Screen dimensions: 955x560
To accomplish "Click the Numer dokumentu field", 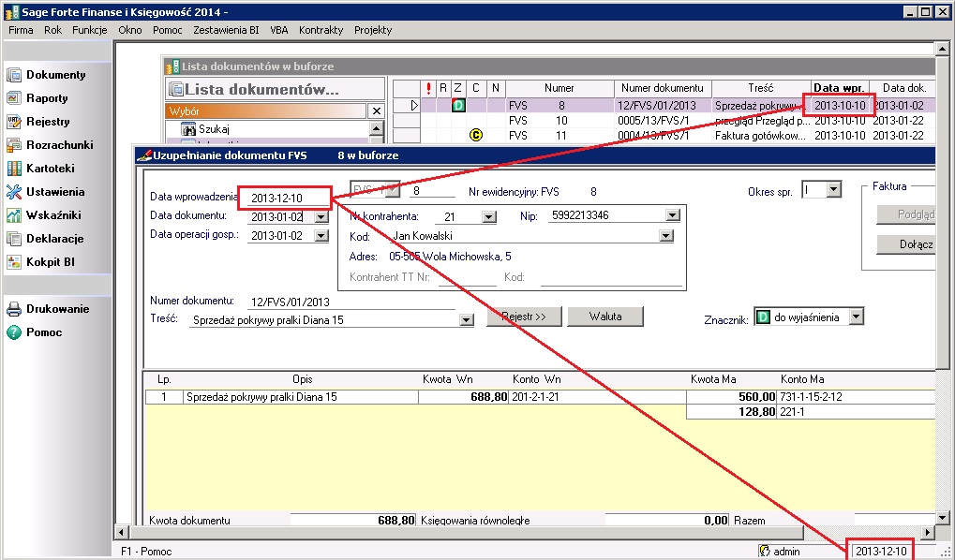I will (352, 302).
